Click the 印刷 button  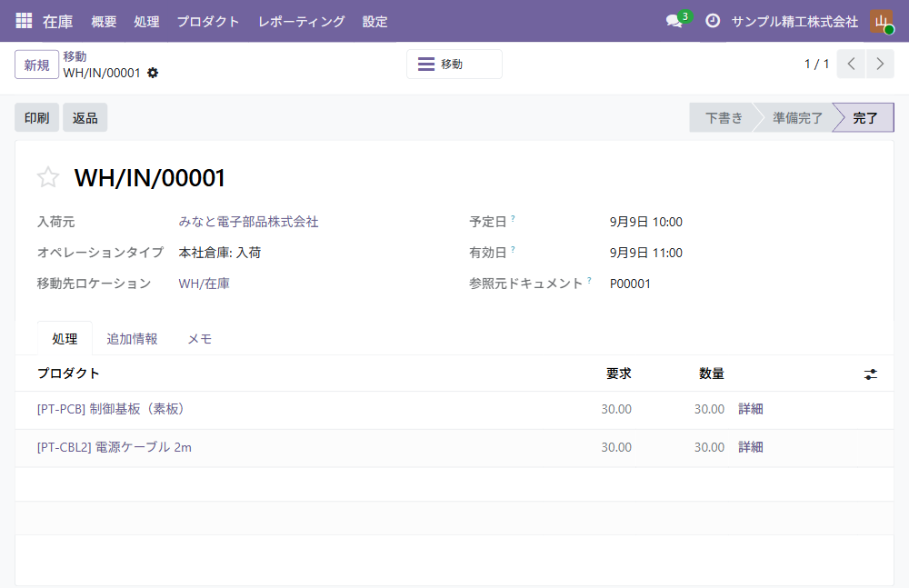(x=36, y=118)
